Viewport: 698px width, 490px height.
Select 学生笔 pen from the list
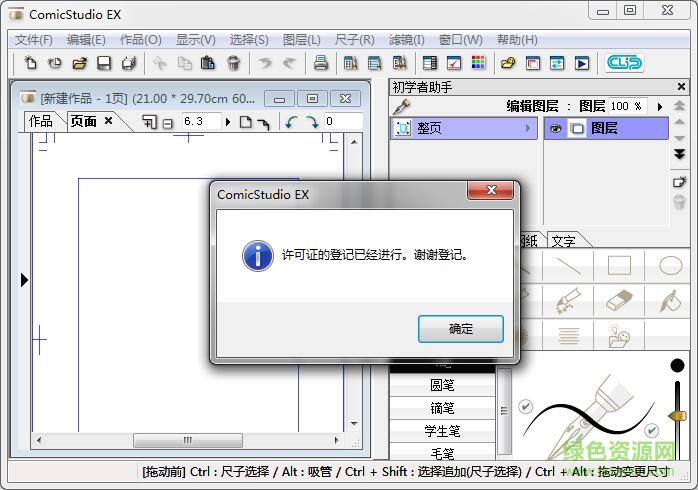(442, 431)
